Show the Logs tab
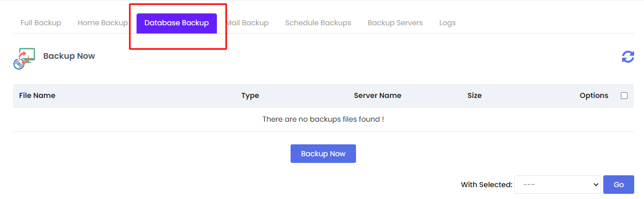Screen dimensions: 644x199 [447, 23]
